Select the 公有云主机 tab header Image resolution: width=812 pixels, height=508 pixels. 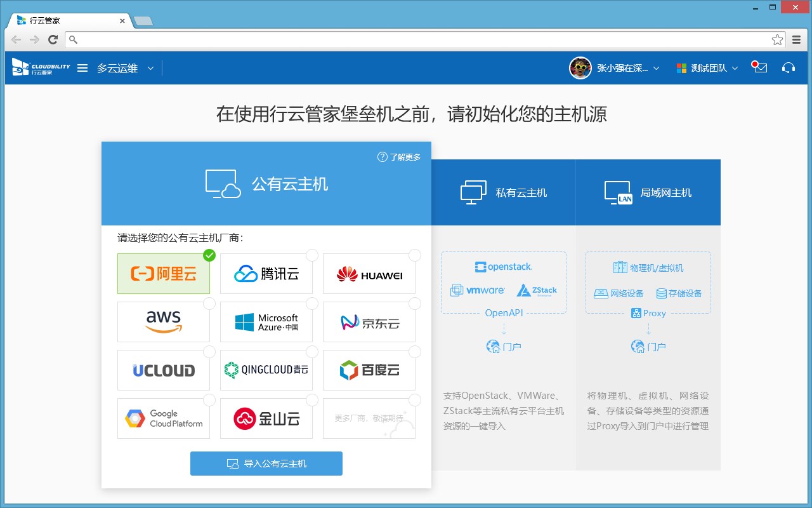(x=266, y=184)
